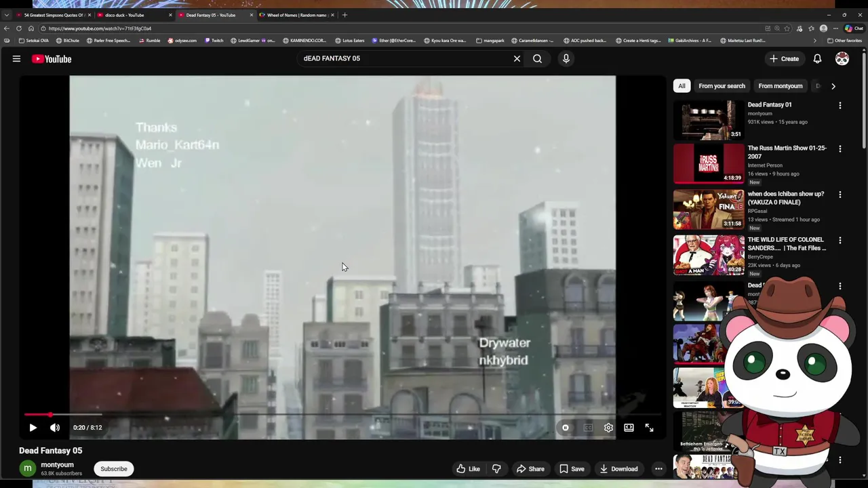Open Yakuza 0 Finale video thumbnail
This screenshot has width=868, height=488.
coord(709,209)
